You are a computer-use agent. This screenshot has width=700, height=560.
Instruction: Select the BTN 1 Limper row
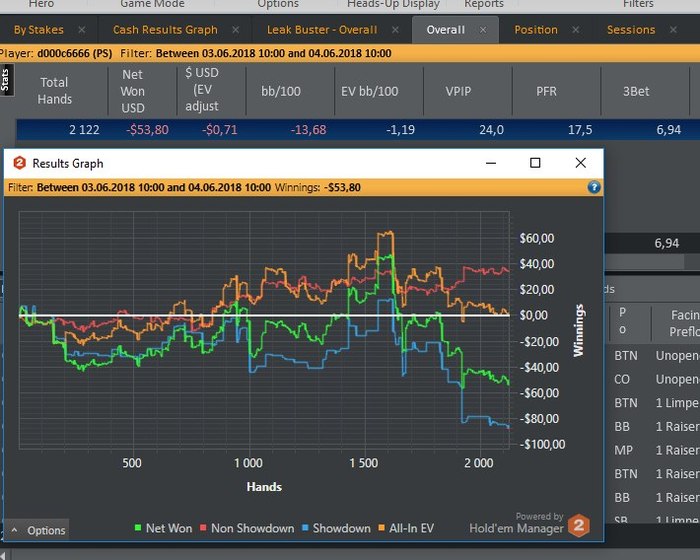(x=655, y=403)
